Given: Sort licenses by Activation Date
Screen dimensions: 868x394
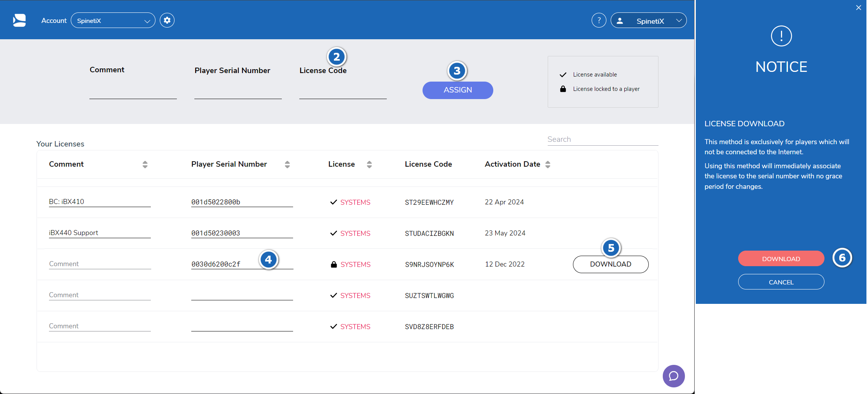Looking at the screenshot, I should (548, 164).
